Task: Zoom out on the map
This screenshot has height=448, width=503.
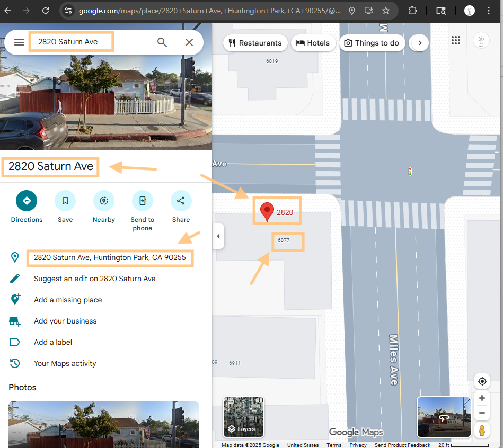Action: (482, 413)
